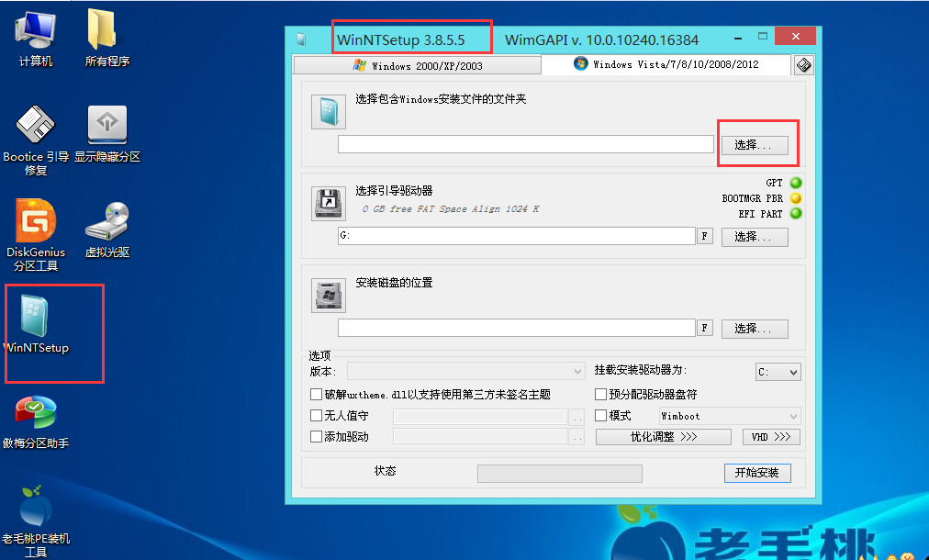Screen dimensions: 929x560
Task: Launch the WinNTSetup desktop icon
Action: tap(36, 324)
